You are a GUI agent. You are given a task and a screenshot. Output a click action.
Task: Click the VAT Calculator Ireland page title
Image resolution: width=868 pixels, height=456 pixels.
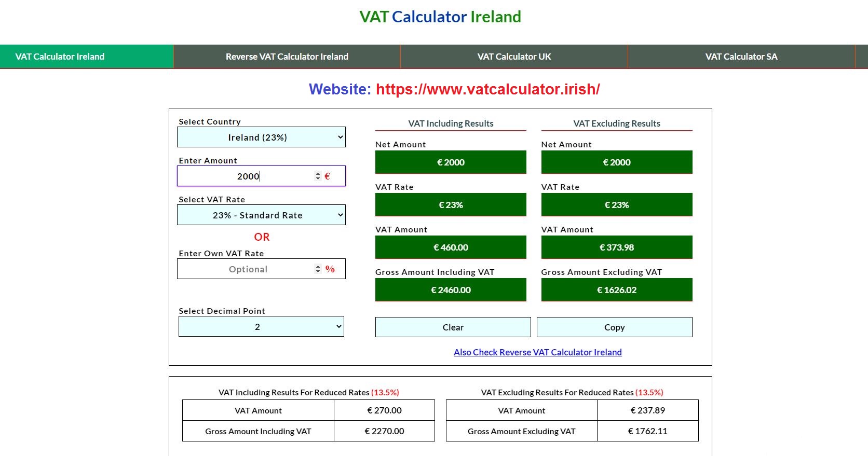click(440, 17)
